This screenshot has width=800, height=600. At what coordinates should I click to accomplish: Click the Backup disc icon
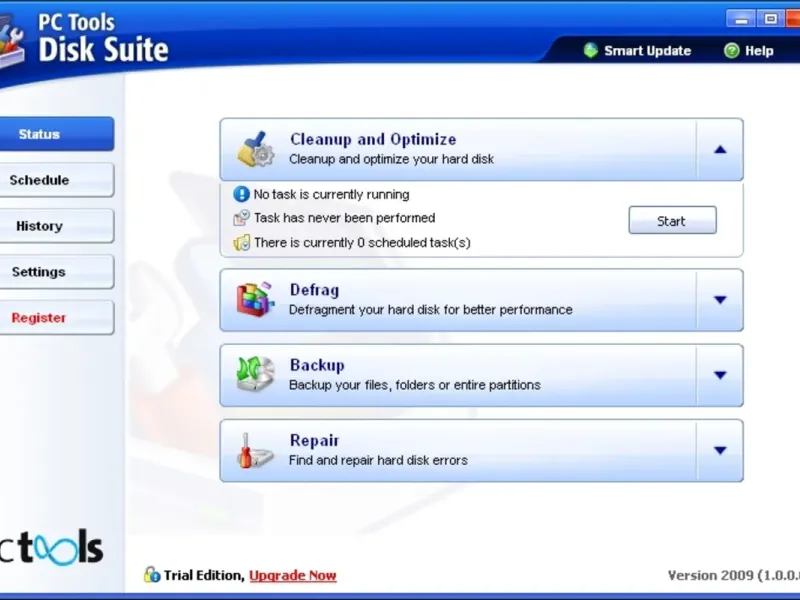[x=255, y=374]
